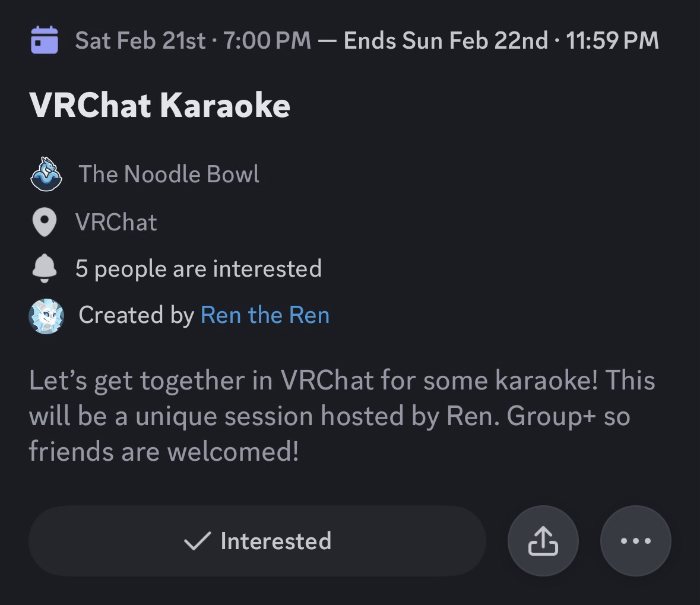Click the bell notification icon
The height and width of the screenshot is (605, 700).
point(44,269)
